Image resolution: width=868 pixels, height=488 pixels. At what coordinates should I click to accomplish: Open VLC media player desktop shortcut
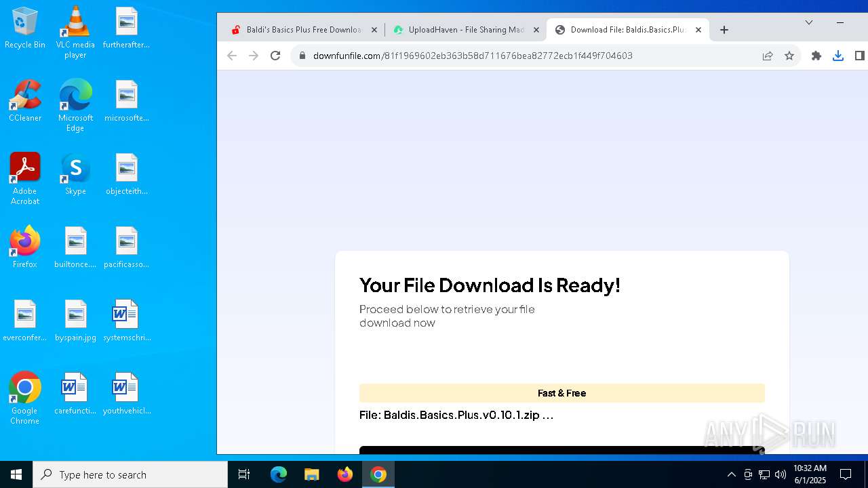click(x=75, y=32)
